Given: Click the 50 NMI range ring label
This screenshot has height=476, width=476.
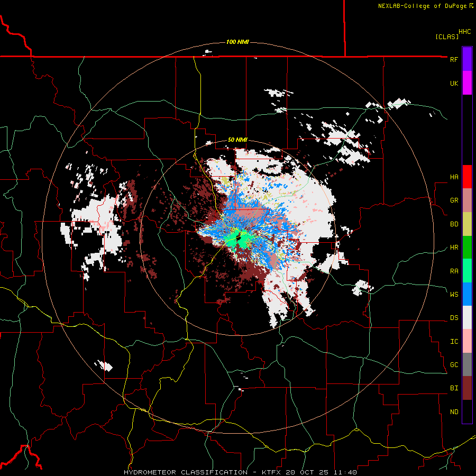Looking at the screenshot, I should (x=237, y=140).
